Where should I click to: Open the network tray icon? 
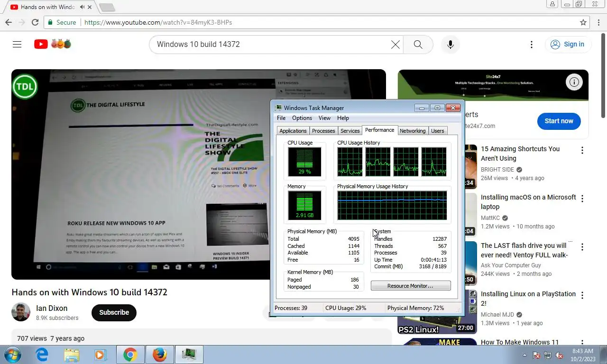pos(548,355)
